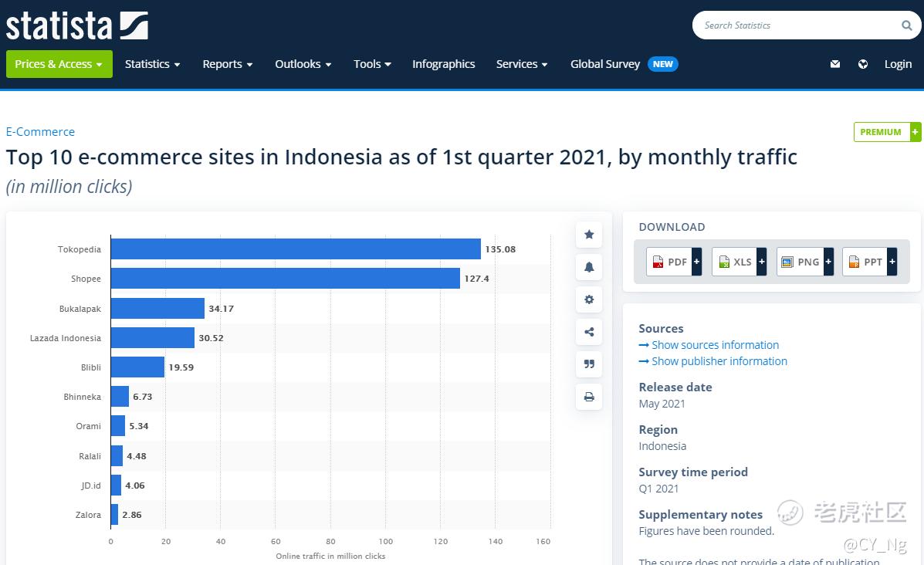Click the Lazada Indonesia label
The height and width of the screenshot is (565, 924).
pos(66,338)
